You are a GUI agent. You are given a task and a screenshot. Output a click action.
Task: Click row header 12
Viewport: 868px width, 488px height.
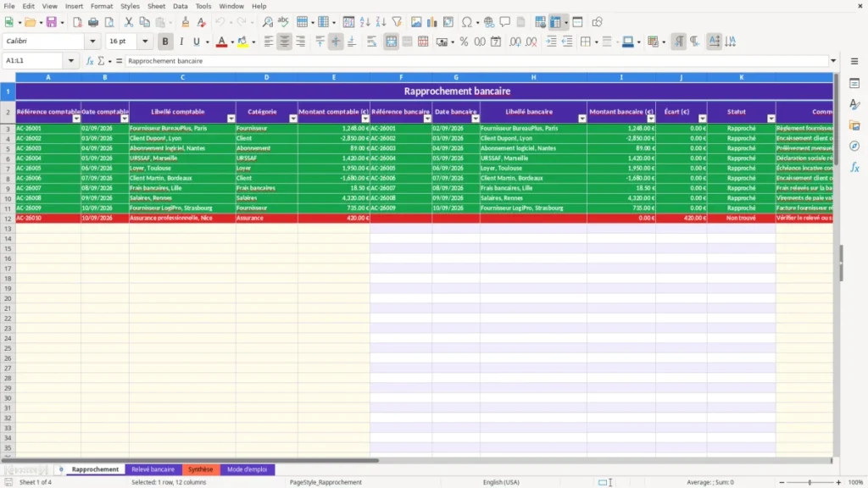coord(8,218)
